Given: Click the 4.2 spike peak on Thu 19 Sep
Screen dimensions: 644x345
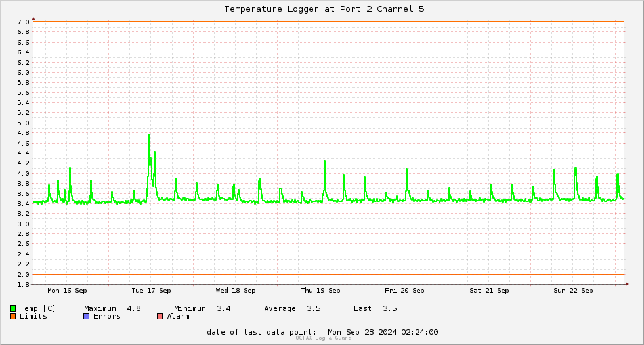Looking at the screenshot, I should pyautogui.click(x=324, y=161).
